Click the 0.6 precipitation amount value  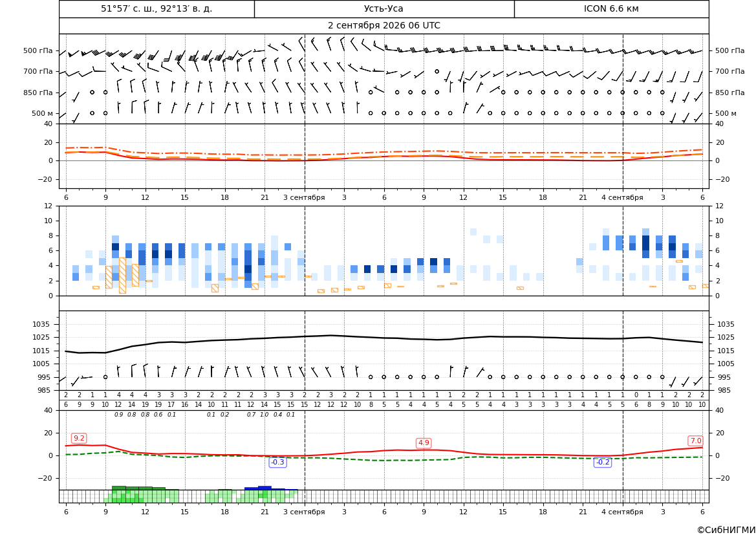158,415
